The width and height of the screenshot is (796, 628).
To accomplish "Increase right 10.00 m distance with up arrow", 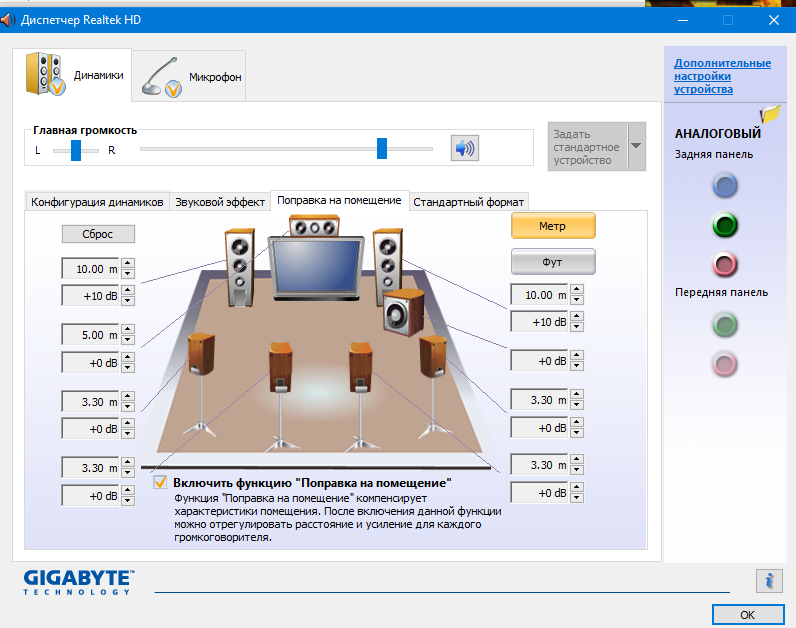I will [577, 289].
